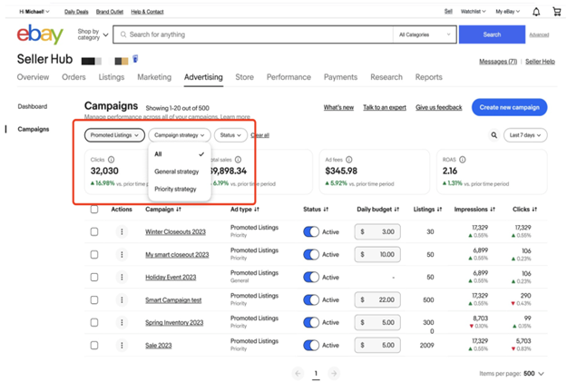Open the All Categories dropdown

(x=425, y=34)
